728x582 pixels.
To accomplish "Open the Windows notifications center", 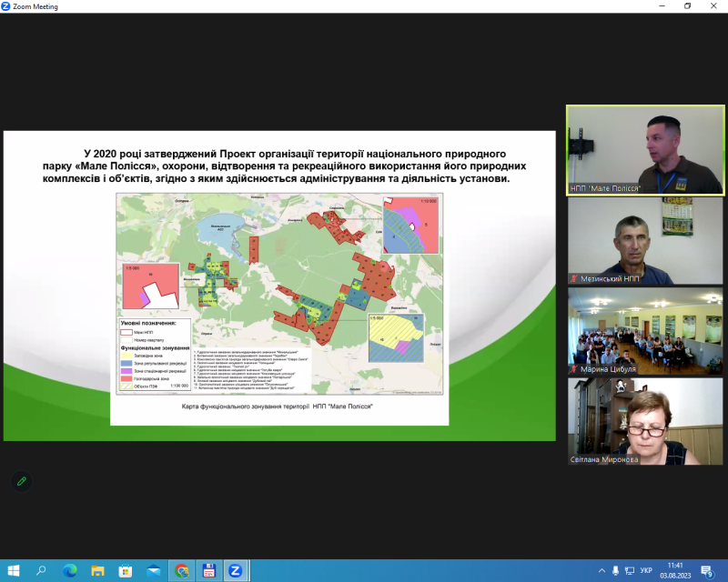I will 707,570.
